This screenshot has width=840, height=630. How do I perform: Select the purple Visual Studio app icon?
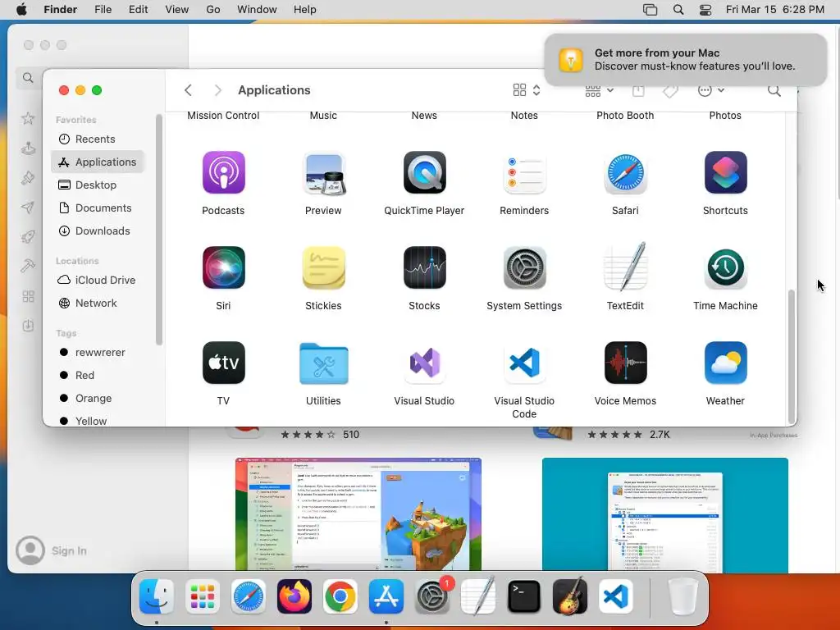(x=424, y=363)
